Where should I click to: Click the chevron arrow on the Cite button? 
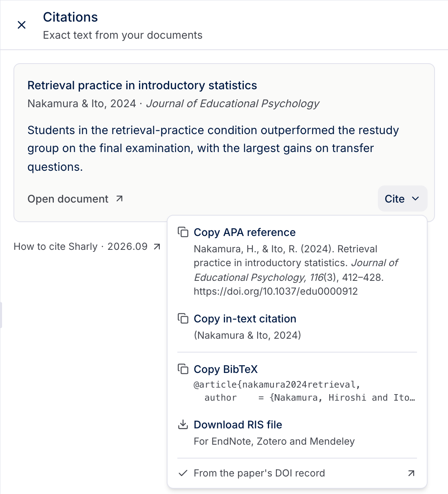(x=415, y=198)
